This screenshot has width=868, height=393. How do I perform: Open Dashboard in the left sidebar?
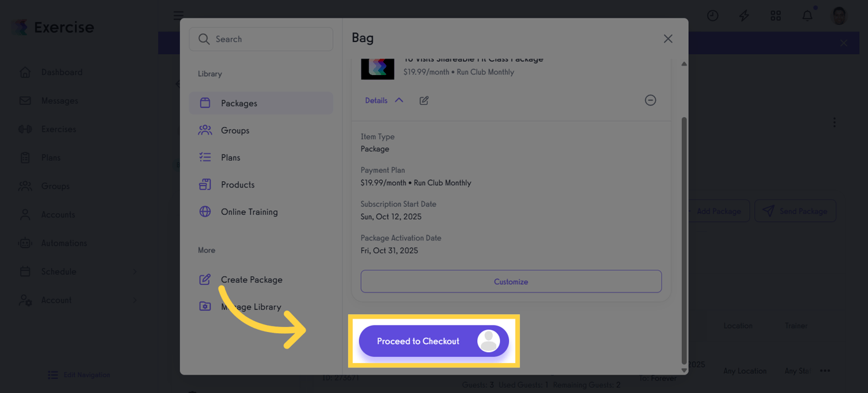62,72
